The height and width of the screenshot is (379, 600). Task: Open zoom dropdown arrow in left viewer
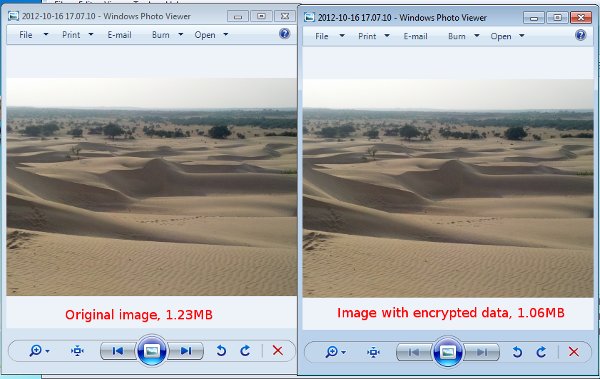pos(47,351)
